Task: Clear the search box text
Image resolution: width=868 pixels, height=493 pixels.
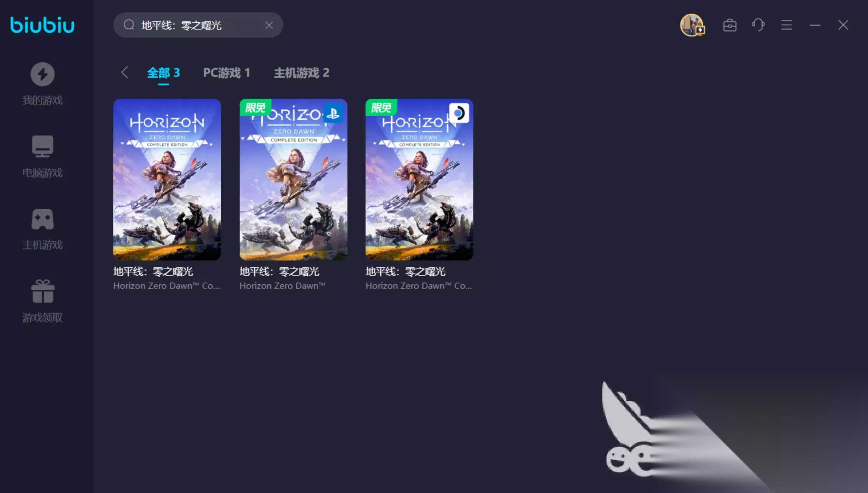Action: click(269, 25)
